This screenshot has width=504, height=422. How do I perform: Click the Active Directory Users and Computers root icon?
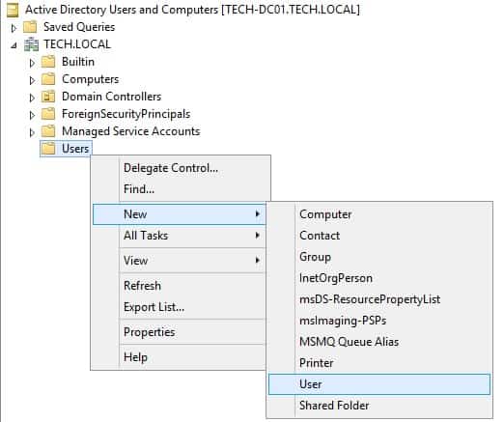(x=13, y=10)
